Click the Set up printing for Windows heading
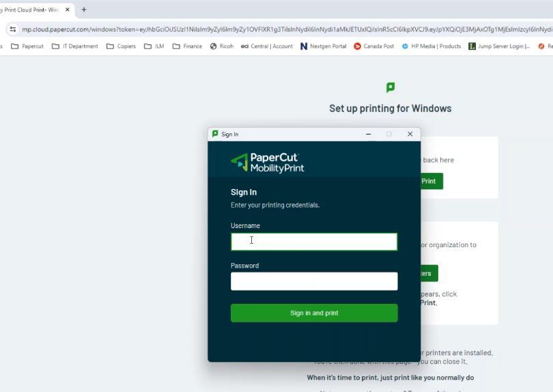553x392 pixels. 390,109
